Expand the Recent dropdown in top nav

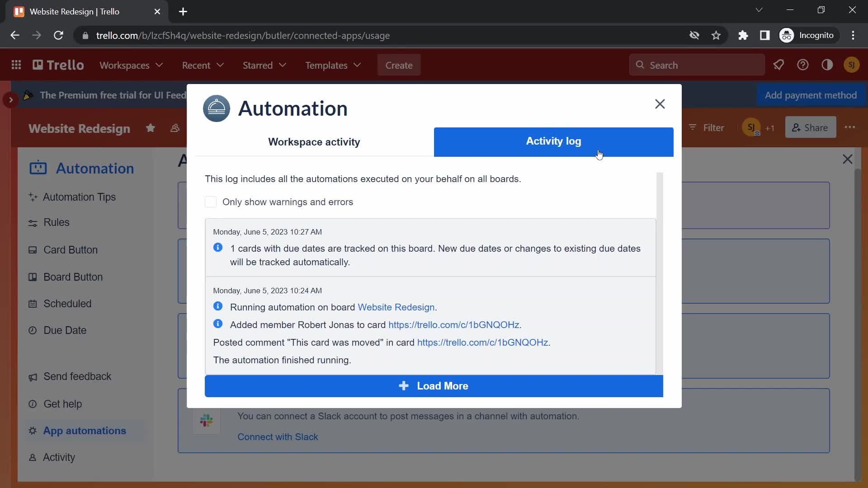203,66
